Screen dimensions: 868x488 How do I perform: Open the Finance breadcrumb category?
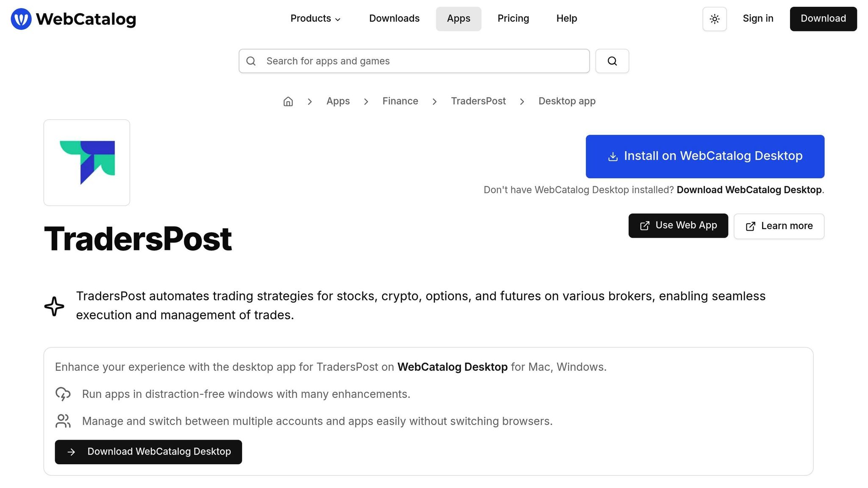pos(400,101)
